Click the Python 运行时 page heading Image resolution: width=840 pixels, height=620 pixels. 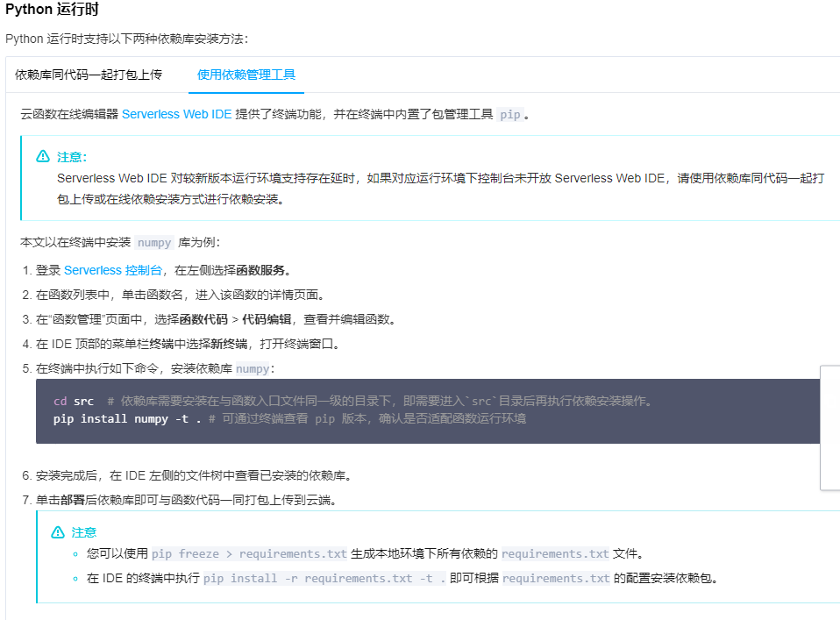(x=51, y=11)
